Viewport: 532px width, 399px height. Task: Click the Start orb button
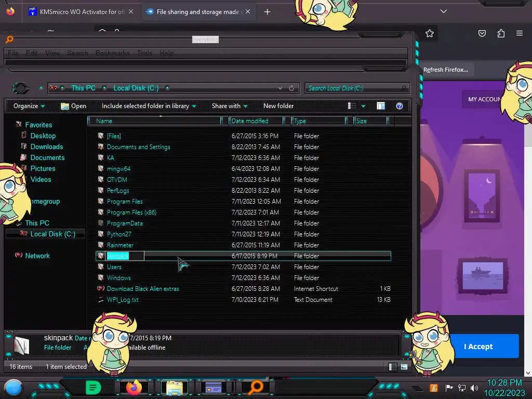click(x=13, y=388)
